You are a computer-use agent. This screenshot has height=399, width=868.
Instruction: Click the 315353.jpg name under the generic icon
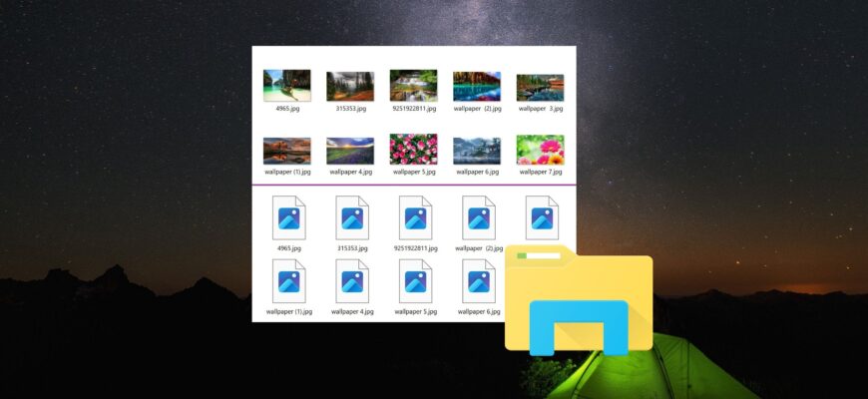point(352,248)
